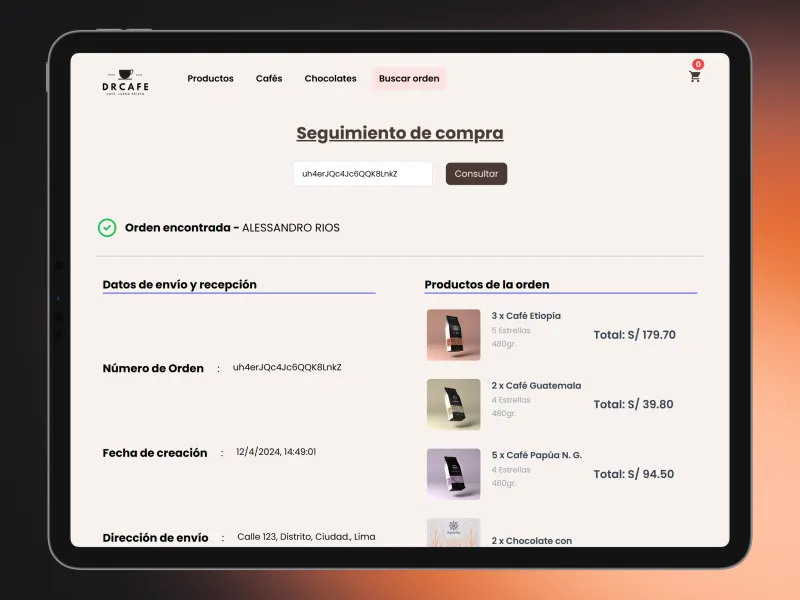Click the order code input field

pos(362,174)
